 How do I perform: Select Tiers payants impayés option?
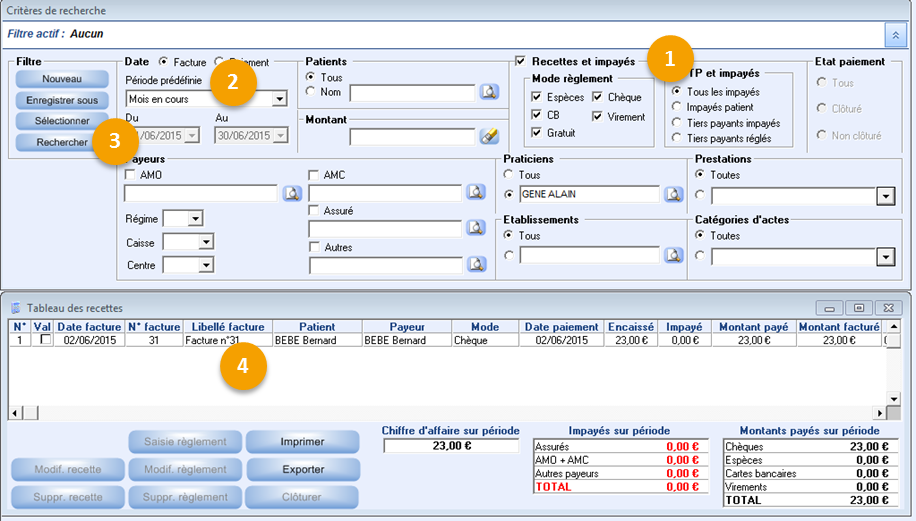[676, 122]
